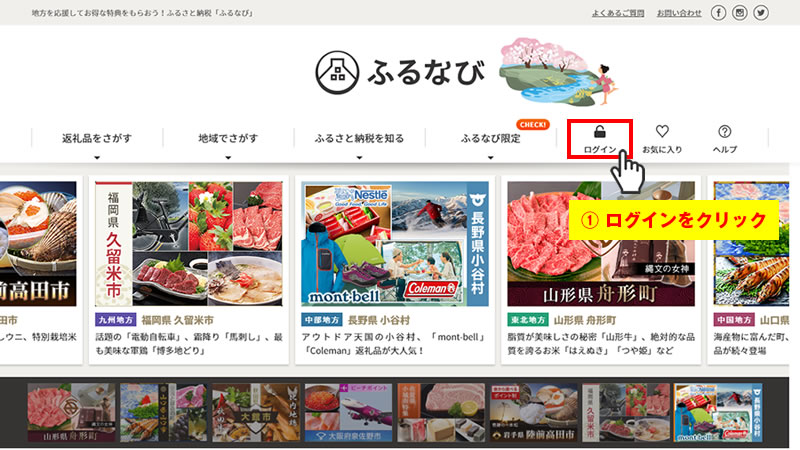Screen dimensions: 800x450
Task: Open the ふるなび限定 menu item
Action: click(490, 139)
